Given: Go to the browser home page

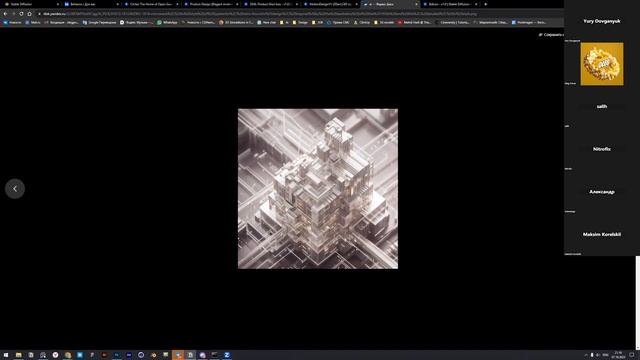Looking at the screenshot, I should click(x=29, y=13).
